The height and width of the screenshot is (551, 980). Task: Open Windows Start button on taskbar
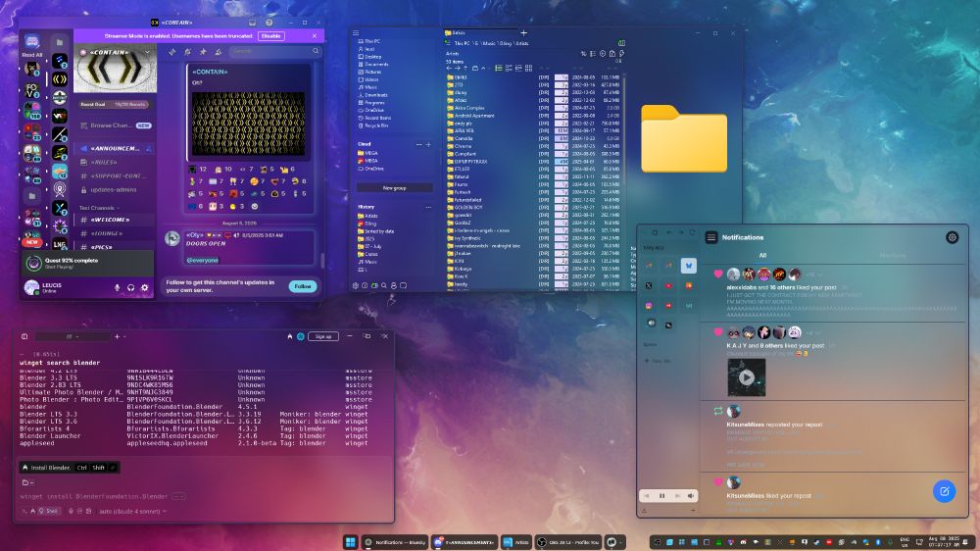tap(351, 542)
